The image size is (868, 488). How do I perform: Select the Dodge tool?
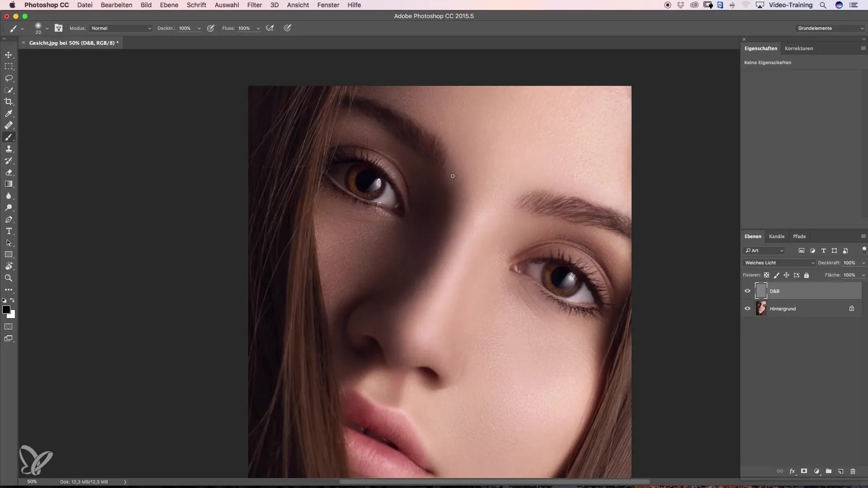[9, 207]
